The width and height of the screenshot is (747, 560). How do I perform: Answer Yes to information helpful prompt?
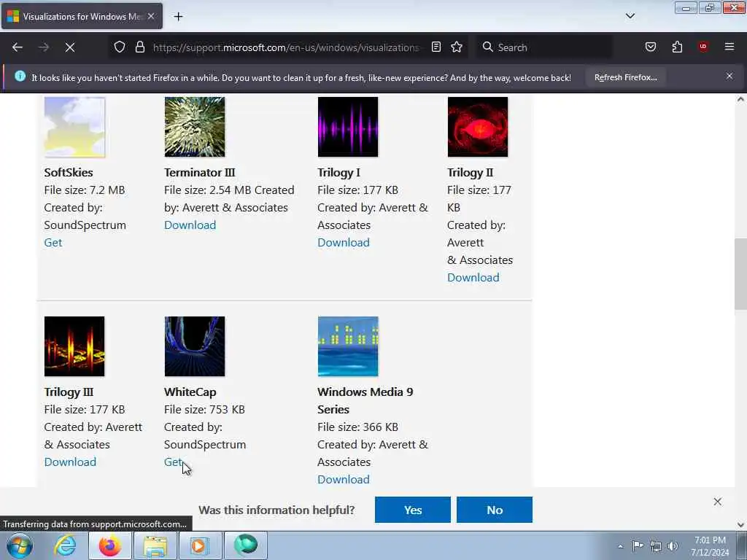pos(413,510)
